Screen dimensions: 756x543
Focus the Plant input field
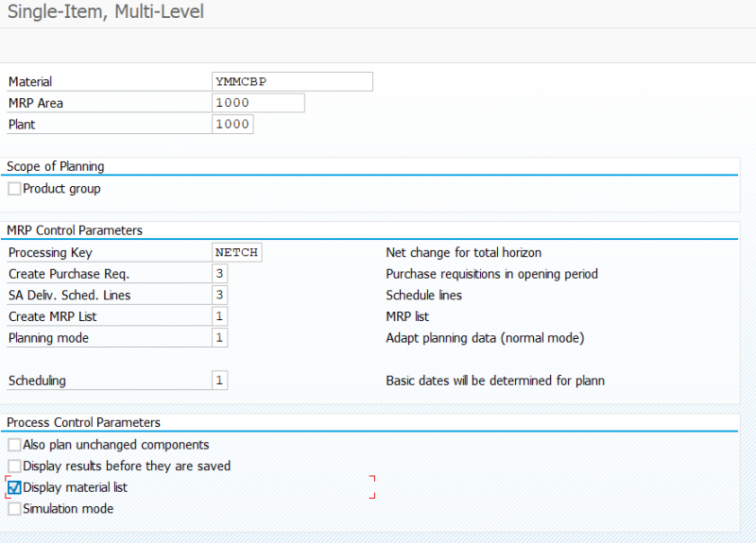232,125
